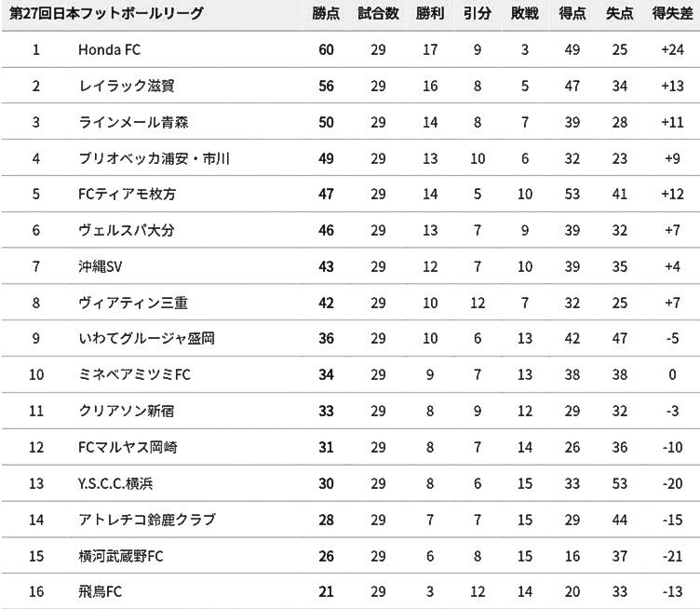Click Honda FC's 60 points value

[326, 49]
